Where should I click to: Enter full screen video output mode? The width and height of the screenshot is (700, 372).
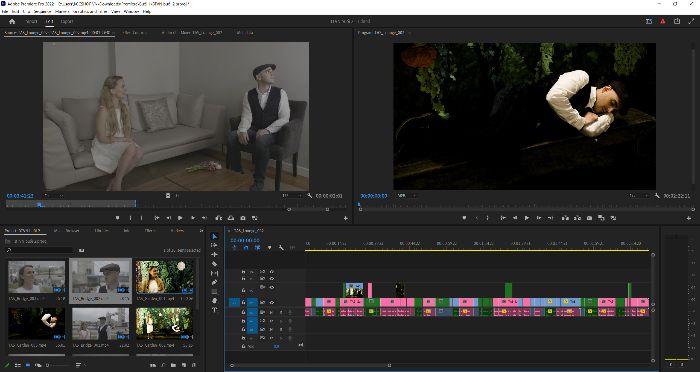(691, 21)
